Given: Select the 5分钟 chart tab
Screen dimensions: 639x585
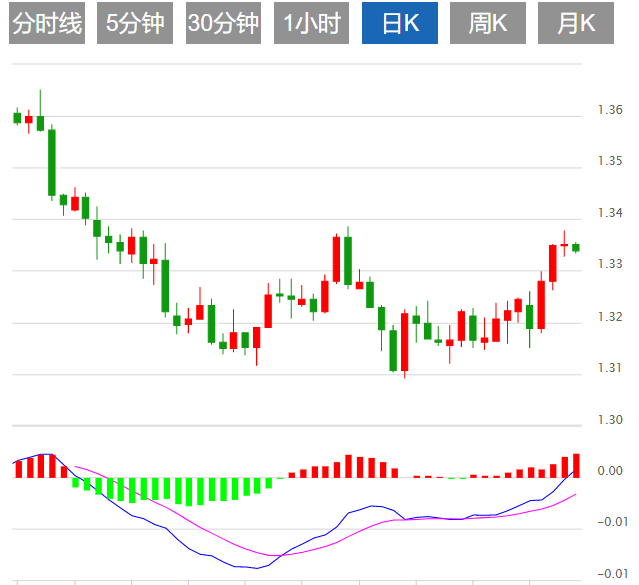Looking at the screenshot, I should click(134, 24).
